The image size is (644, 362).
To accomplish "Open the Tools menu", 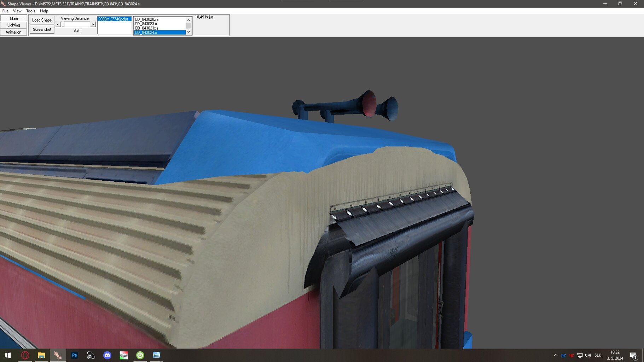I will tap(30, 11).
